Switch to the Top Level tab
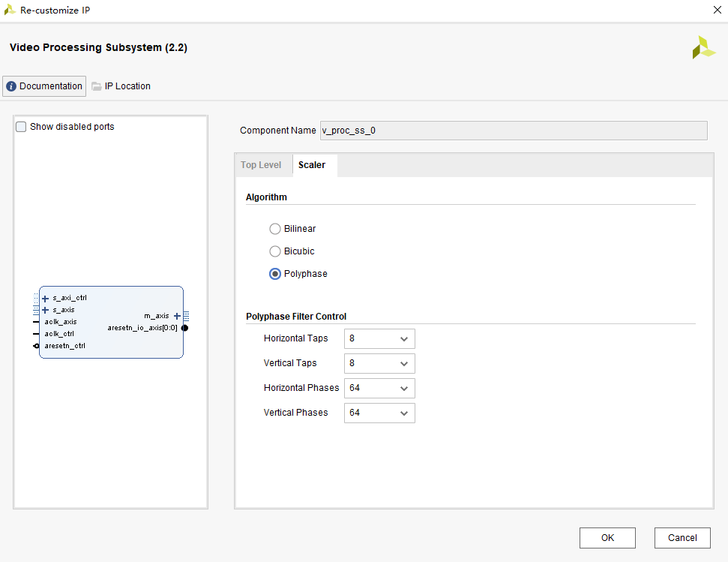 pos(262,164)
